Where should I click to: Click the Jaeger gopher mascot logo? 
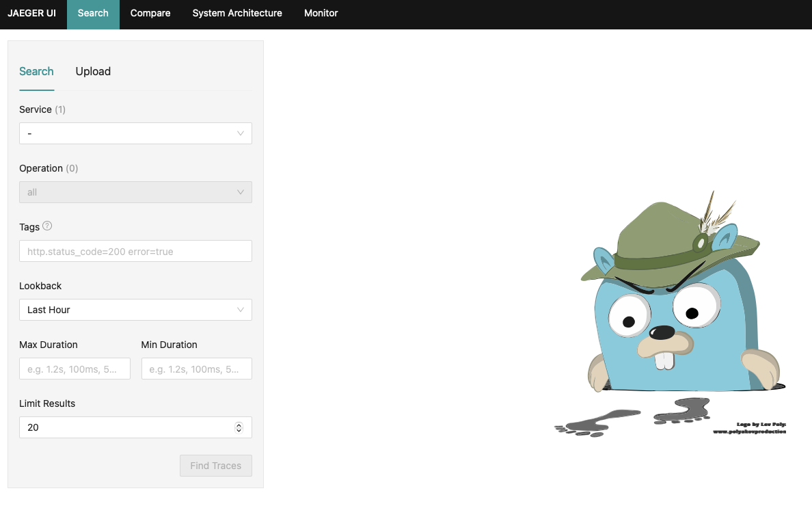pyautogui.click(x=673, y=301)
